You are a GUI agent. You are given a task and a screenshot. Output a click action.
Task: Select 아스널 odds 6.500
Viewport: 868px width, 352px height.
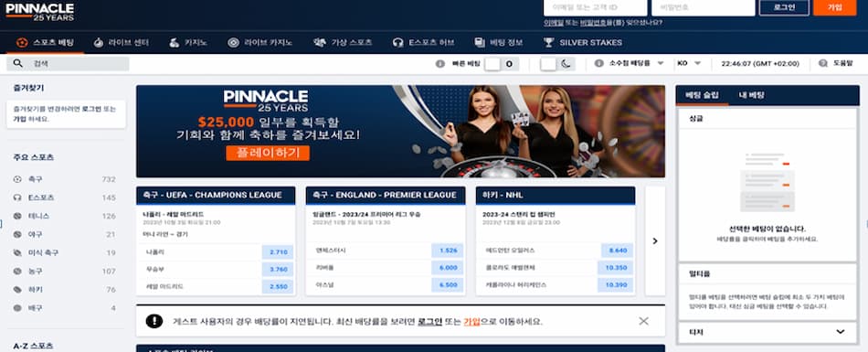click(x=448, y=285)
